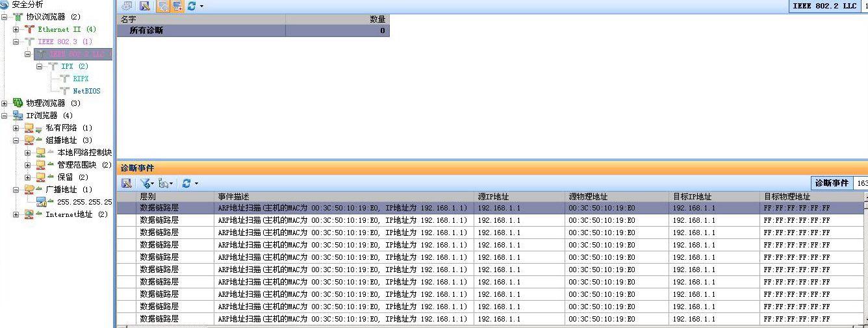Viewport: 868px width, 328px height.
Task: Expand the 物理浏览器 tree node
Action: click(x=5, y=103)
